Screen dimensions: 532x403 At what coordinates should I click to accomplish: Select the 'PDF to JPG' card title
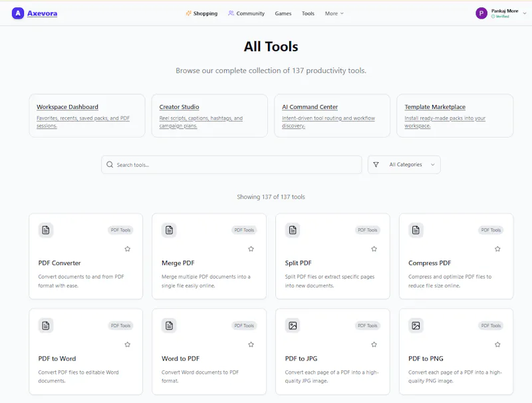tap(301, 358)
